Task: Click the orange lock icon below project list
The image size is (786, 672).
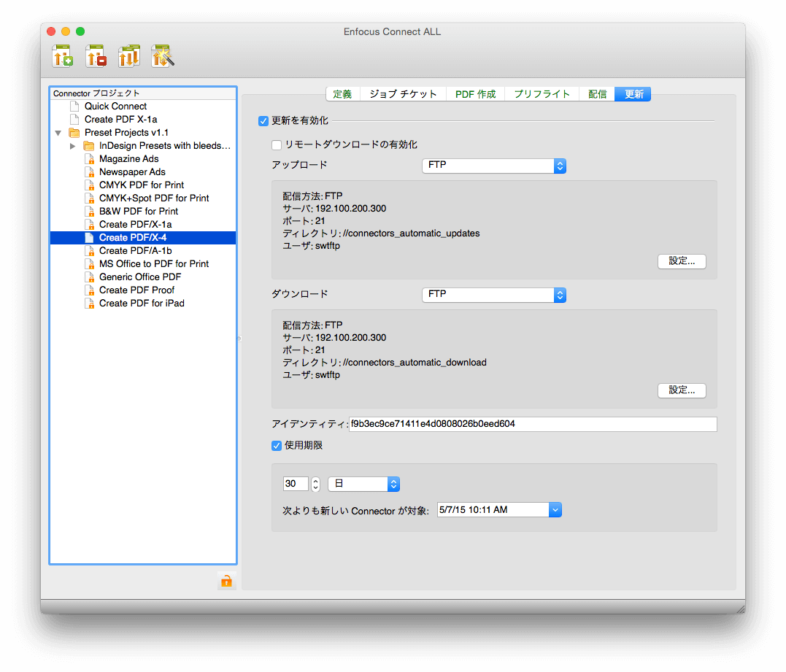Action: click(x=226, y=581)
